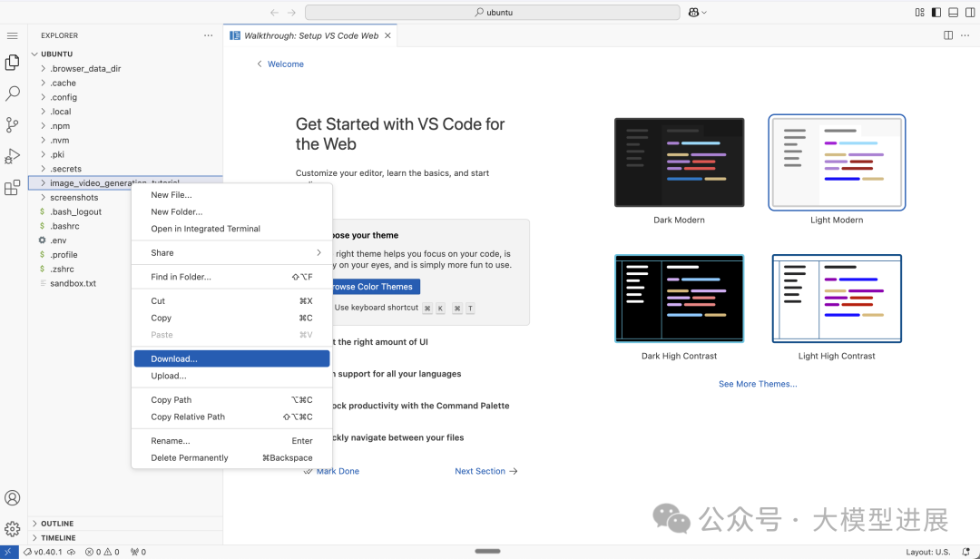Open sandbox.txt in the explorer
980x559 pixels.
(x=73, y=284)
